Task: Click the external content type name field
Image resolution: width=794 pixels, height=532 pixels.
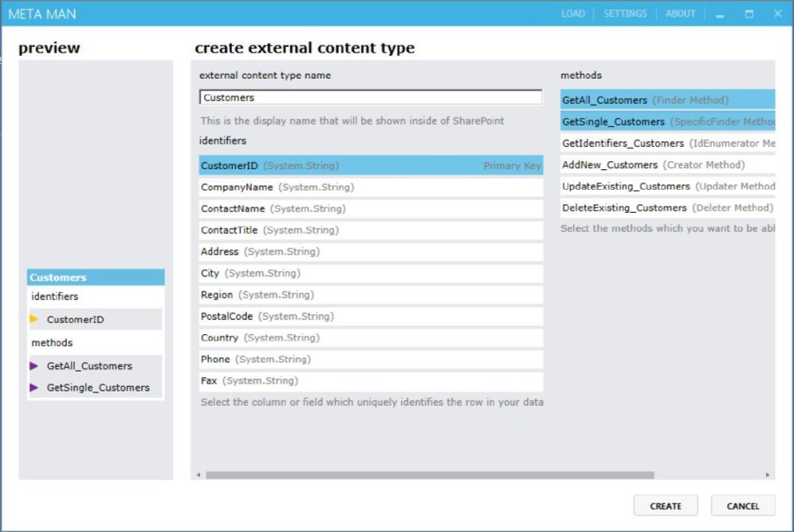Action: (370, 97)
